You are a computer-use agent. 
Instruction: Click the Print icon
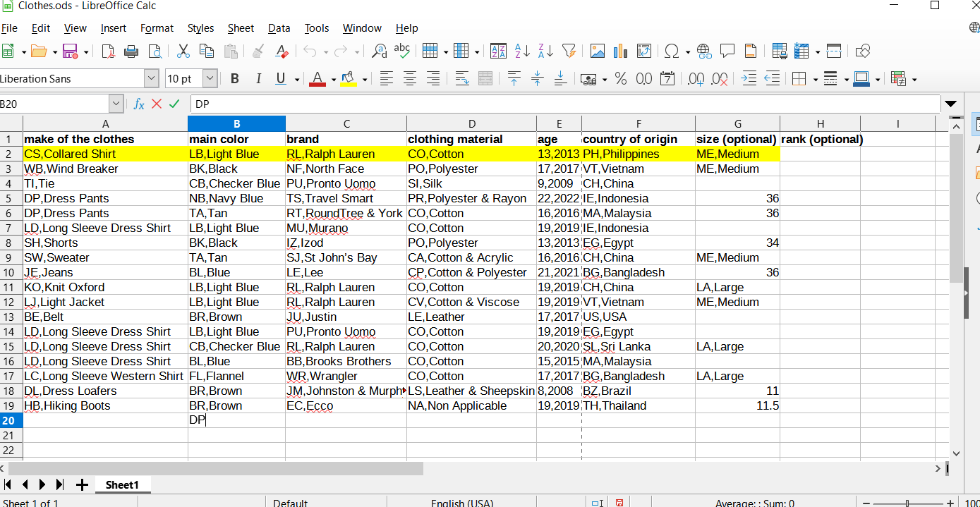[x=131, y=51]
